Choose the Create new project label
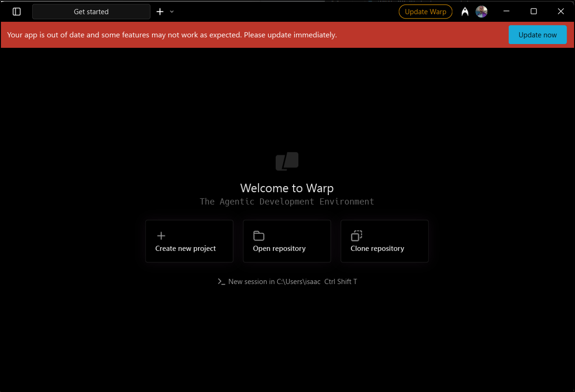 [x=186, y=249]
